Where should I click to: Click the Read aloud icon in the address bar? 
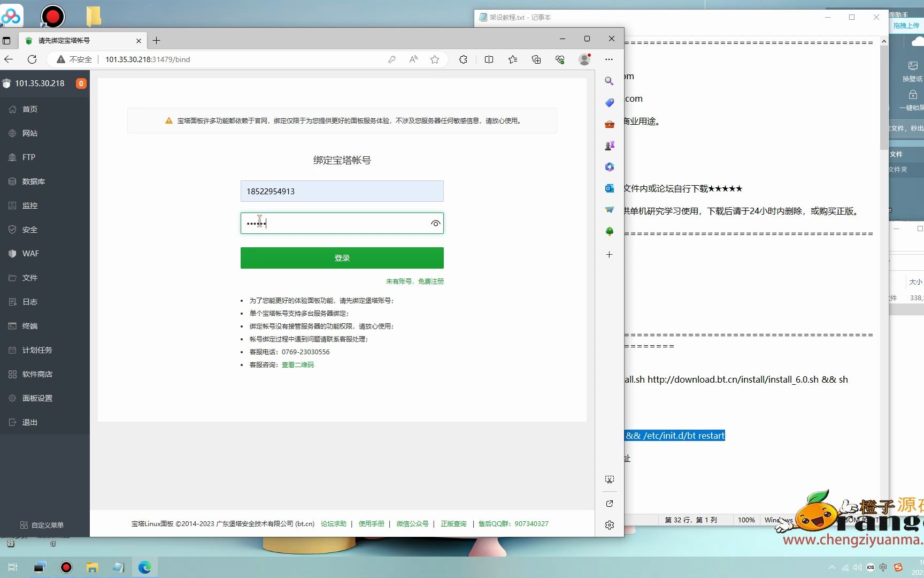pos(413,59)
